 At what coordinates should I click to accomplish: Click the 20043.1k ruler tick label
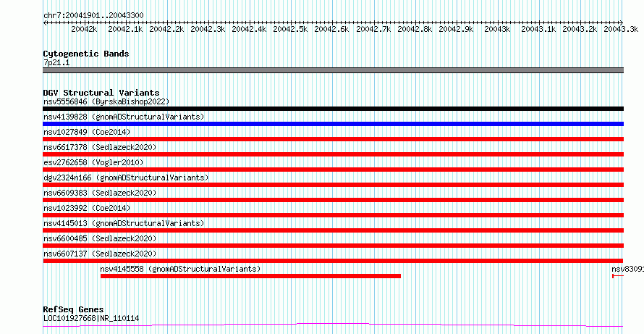[538, 29]
